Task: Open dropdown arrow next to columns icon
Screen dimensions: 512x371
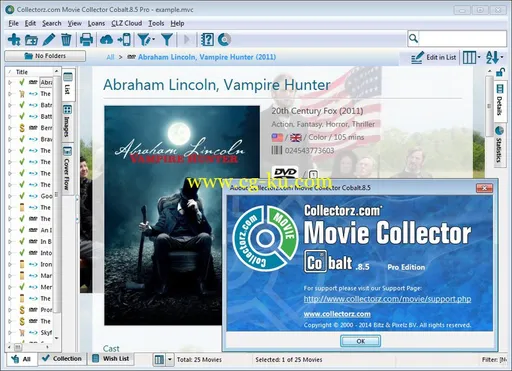Action: (479, 58)
